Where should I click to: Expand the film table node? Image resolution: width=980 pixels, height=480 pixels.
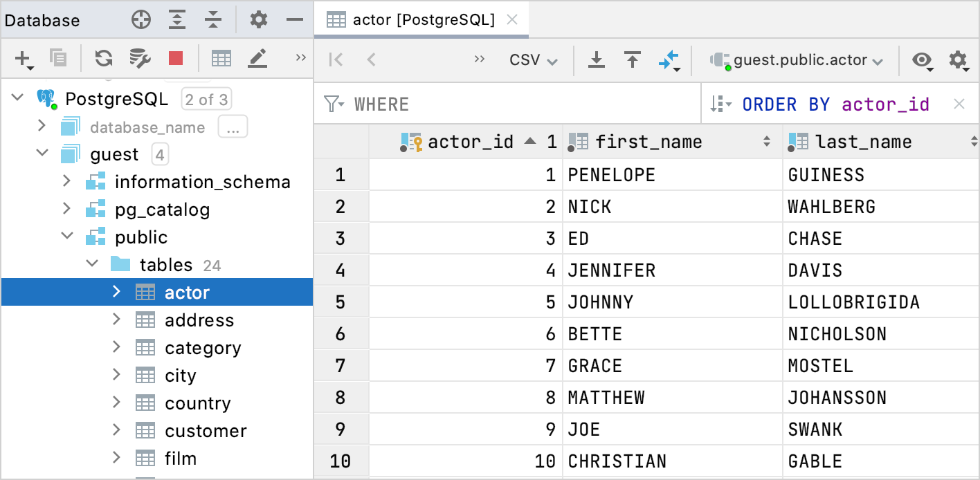116,458
